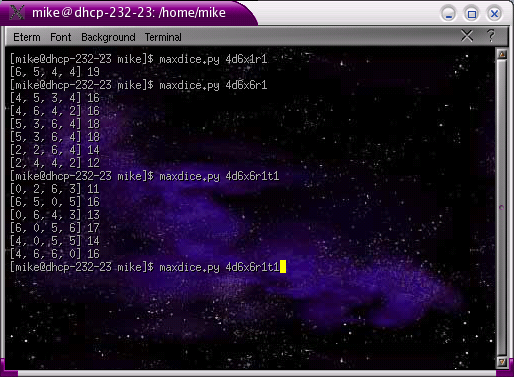Click output line '[2, 4, 4, 2] 12'
Screen dimensions: 514x377
(x=55, y=163)
